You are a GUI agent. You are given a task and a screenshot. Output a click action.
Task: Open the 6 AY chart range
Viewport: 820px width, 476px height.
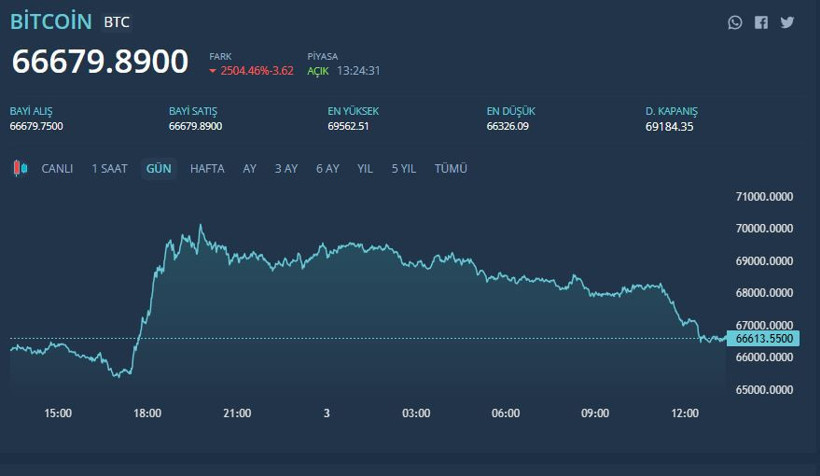click(x=327, y=169)
